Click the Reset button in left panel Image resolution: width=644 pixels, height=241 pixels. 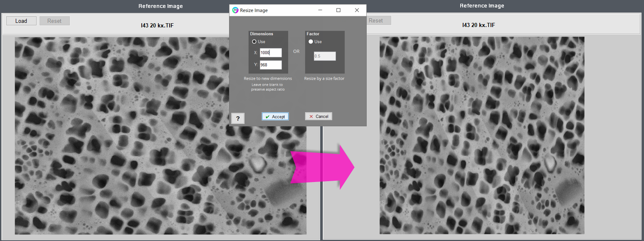[x=54, y=21]
